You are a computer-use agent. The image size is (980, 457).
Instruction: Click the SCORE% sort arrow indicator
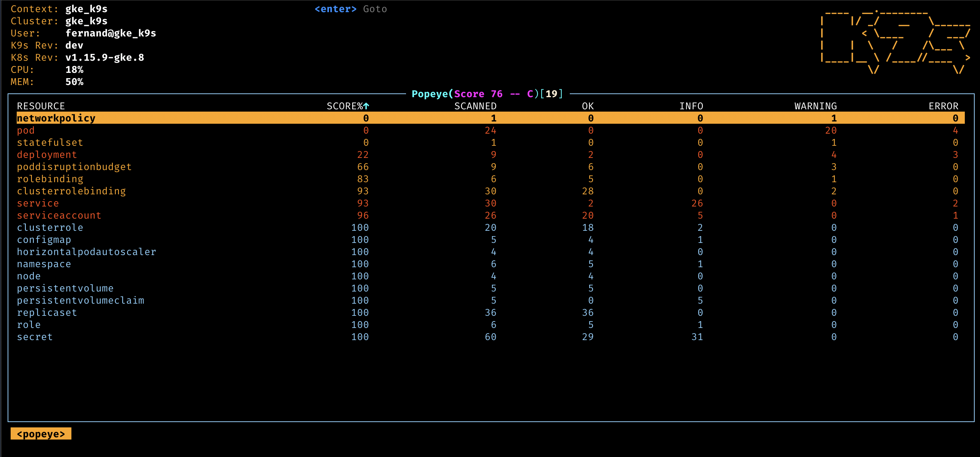pos(366,106)
